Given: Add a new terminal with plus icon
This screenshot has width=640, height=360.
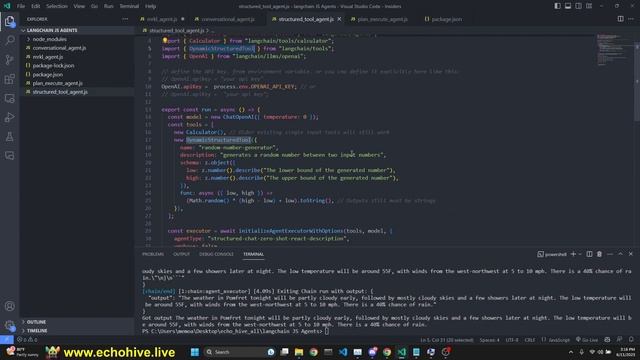Looking at the screenshot, I should point(573,254).
